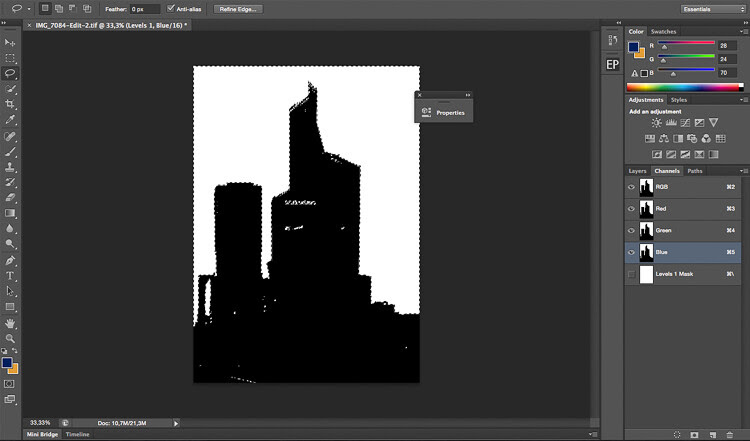The image size is (750, 441).
Task: Add a Curves adjustment
Action: point(685,123)
